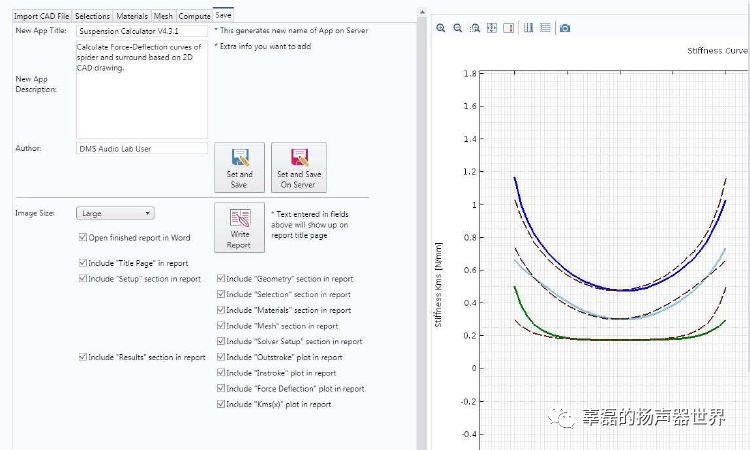Screen dimensions: 750x450
Task: Click the Zoom Extents icon
Action: click(492, 28)
